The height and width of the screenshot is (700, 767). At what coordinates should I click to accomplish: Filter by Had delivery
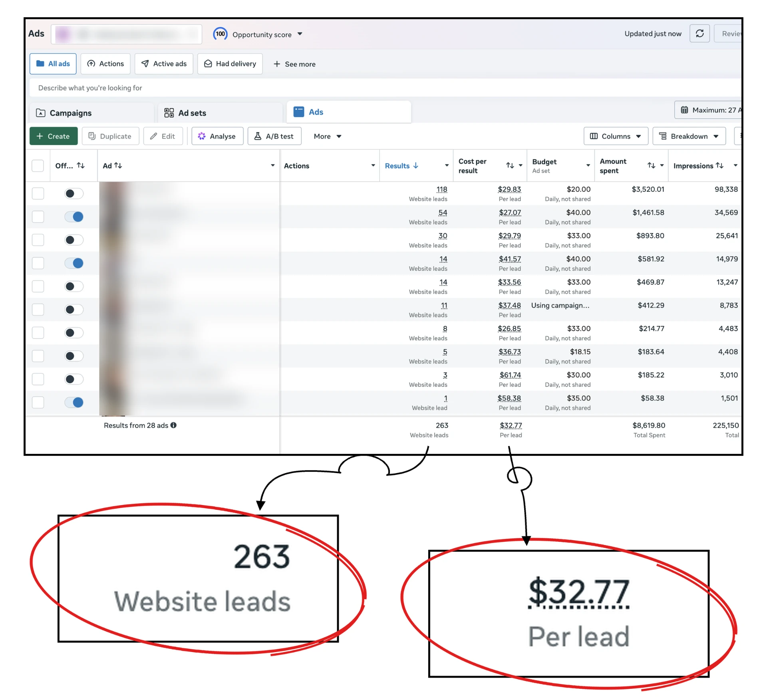click(x=230, y=64)
